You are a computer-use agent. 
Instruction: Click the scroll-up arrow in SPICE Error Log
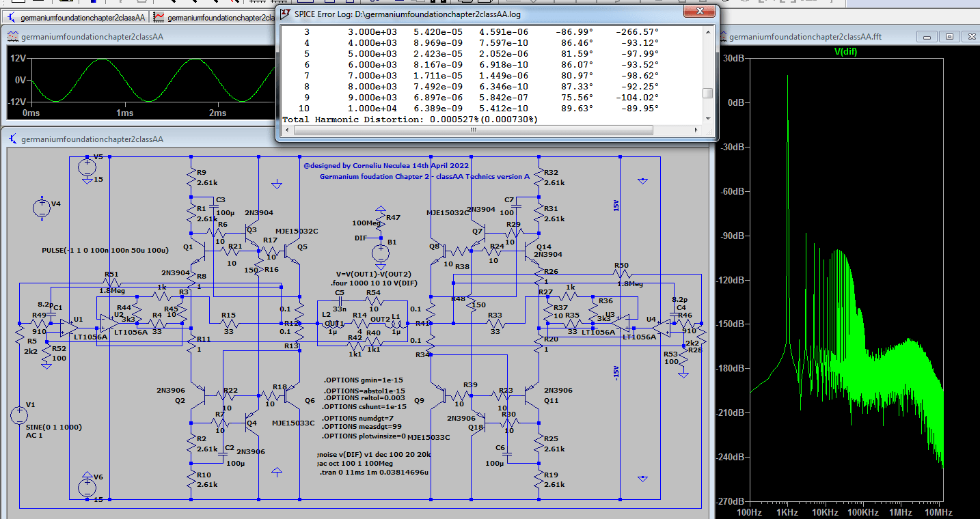708,31
